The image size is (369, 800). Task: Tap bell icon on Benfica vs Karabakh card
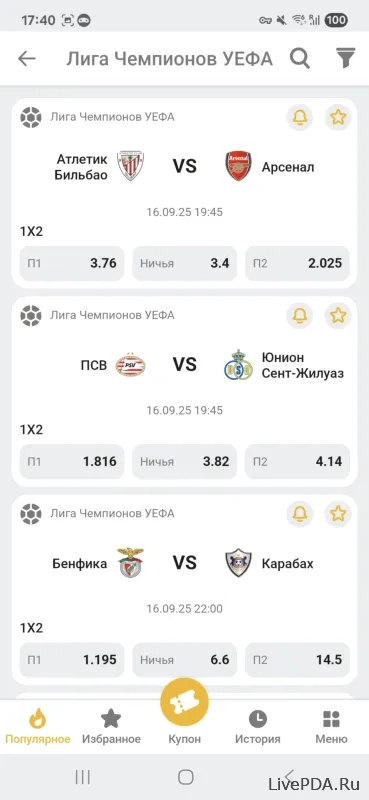pyautogui.click(x=300, y=513)
